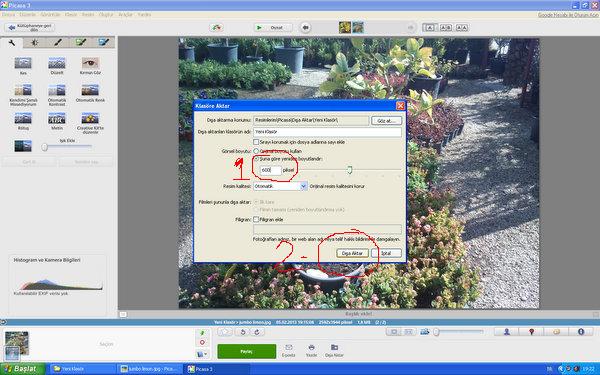This screenshot has width=600, height=375.
Task: Switch to Yeni Klasör taskbar item
Action: click(82, 369)
